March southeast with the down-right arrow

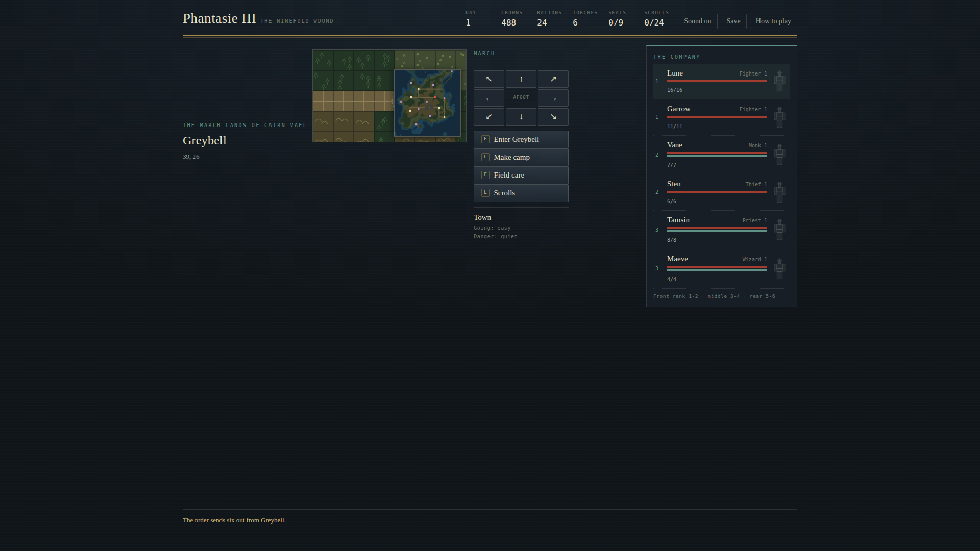coord(553,117)
